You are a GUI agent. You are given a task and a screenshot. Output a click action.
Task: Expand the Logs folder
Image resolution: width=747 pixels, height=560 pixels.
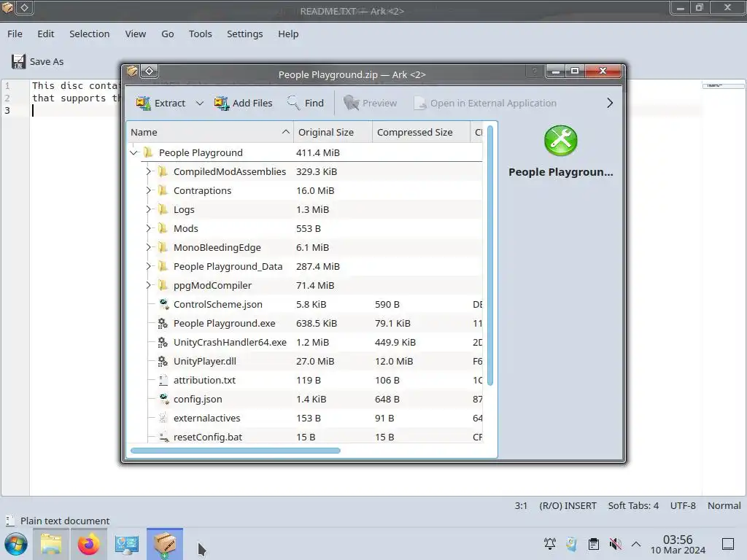148,209
